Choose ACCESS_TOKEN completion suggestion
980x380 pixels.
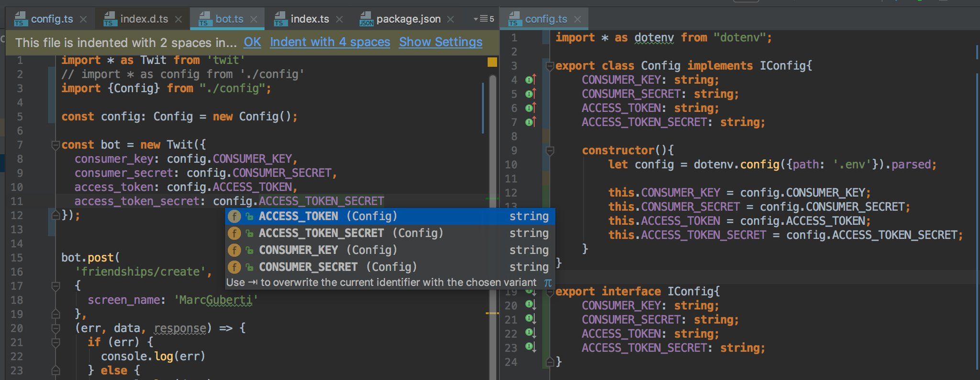[390, 216]
